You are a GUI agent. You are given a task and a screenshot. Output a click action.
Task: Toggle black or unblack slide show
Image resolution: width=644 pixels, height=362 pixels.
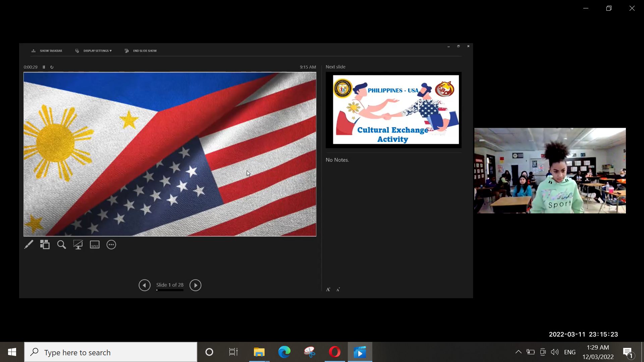point(78,245)
